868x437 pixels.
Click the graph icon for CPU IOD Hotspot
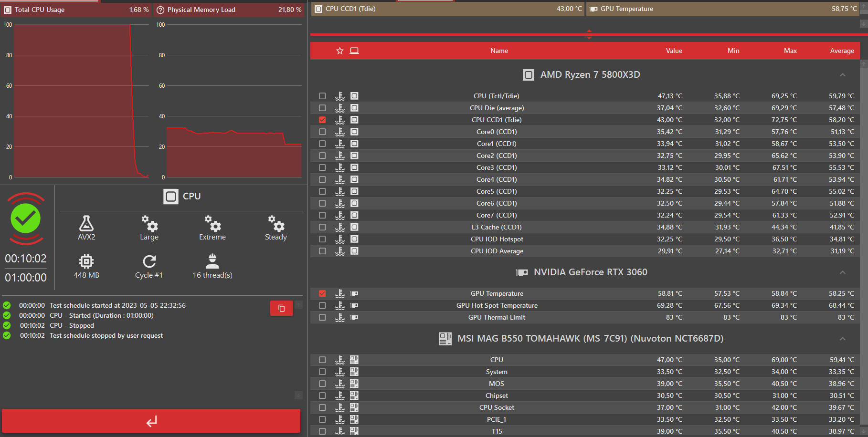coord(340,239)
